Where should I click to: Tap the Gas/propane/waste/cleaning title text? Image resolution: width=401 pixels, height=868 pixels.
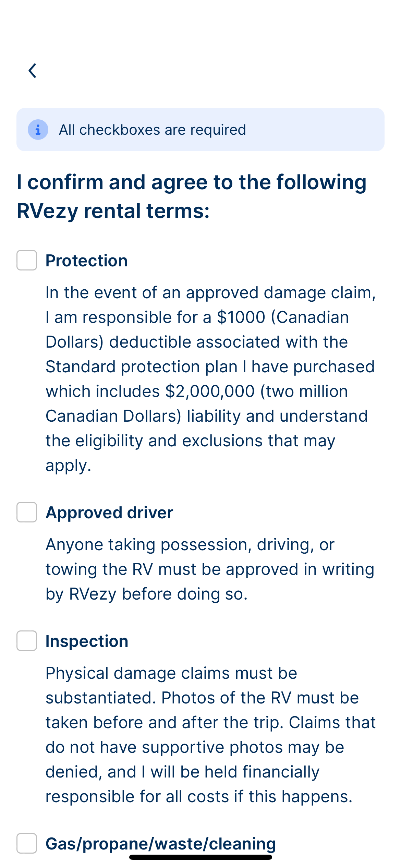tap(160, 843)
